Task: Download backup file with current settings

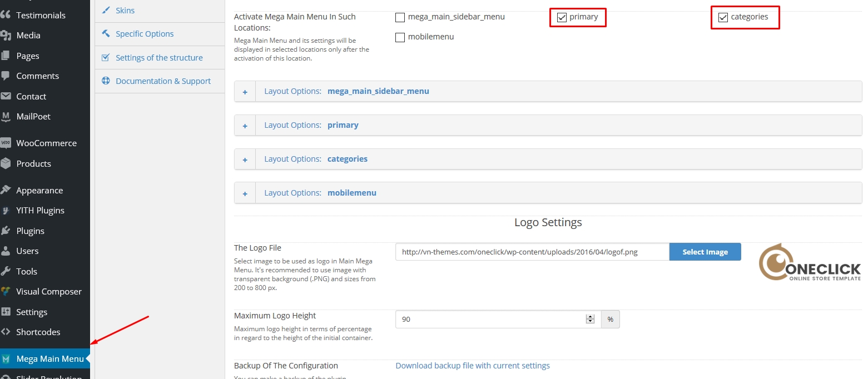Action: click(x=472, y=366)
